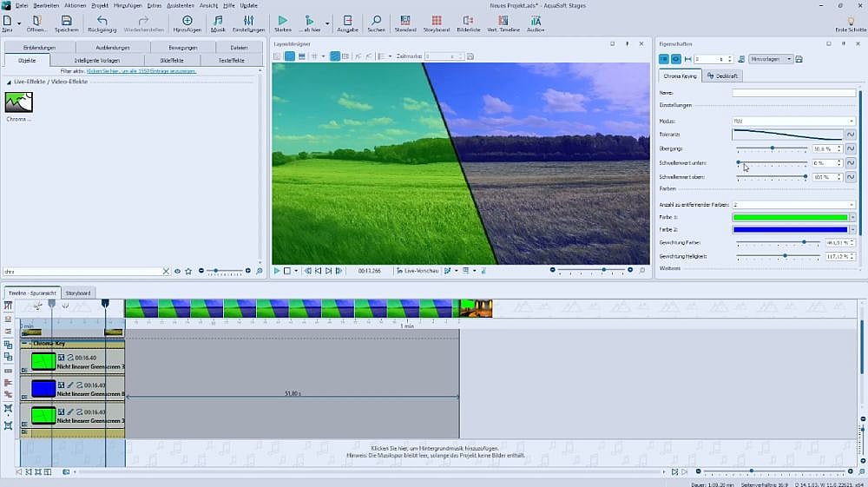Open the Ausgabe export icon
868x487 pixels.
tap(347, 21)
